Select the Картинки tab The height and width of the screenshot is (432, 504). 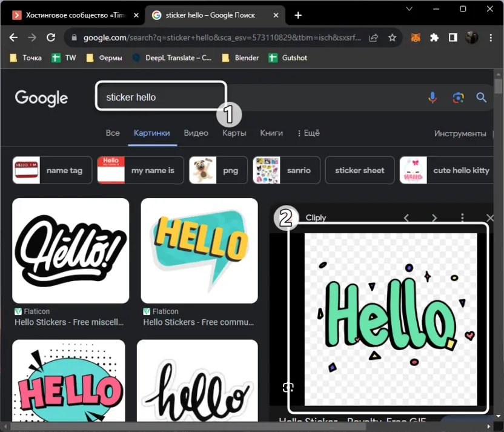pos(152,133)
